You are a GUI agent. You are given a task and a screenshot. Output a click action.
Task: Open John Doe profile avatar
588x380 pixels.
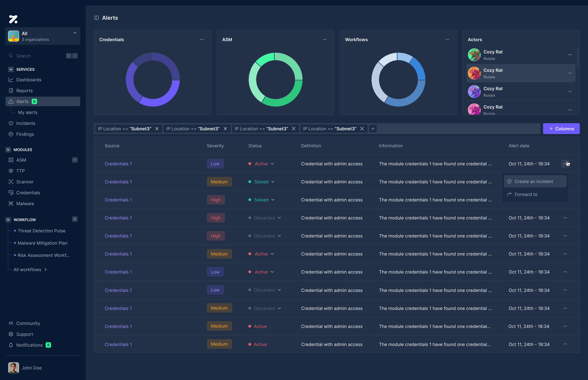point(14,368)
